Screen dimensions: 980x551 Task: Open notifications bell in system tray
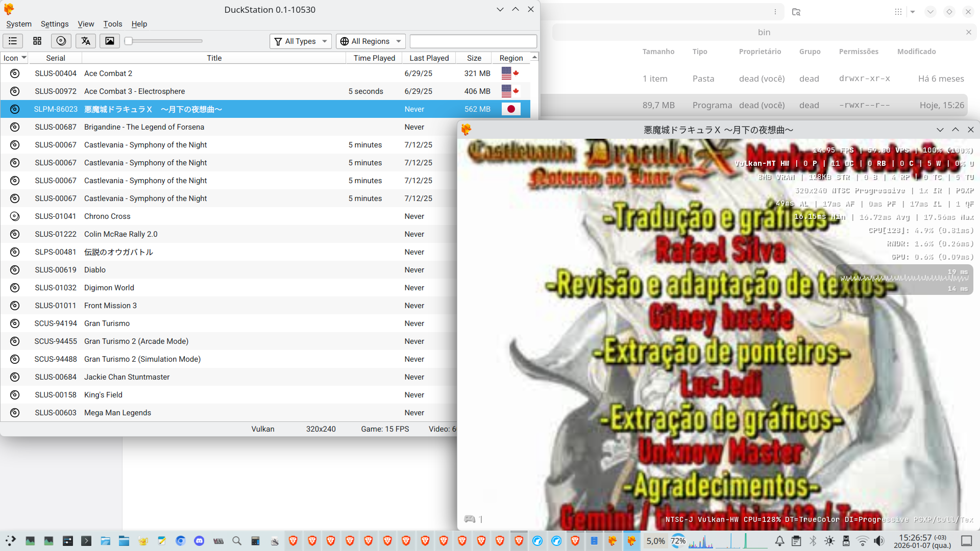[779, 541]
